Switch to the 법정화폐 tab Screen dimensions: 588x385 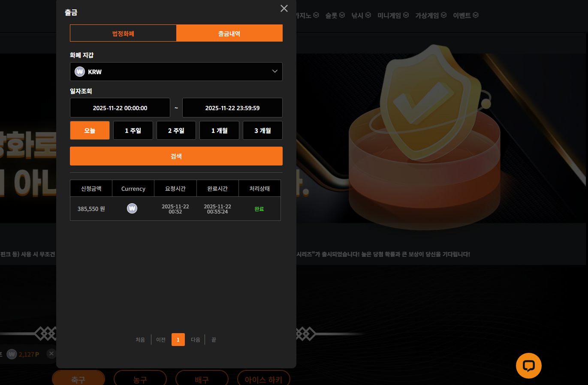click(x=123, y=33)
